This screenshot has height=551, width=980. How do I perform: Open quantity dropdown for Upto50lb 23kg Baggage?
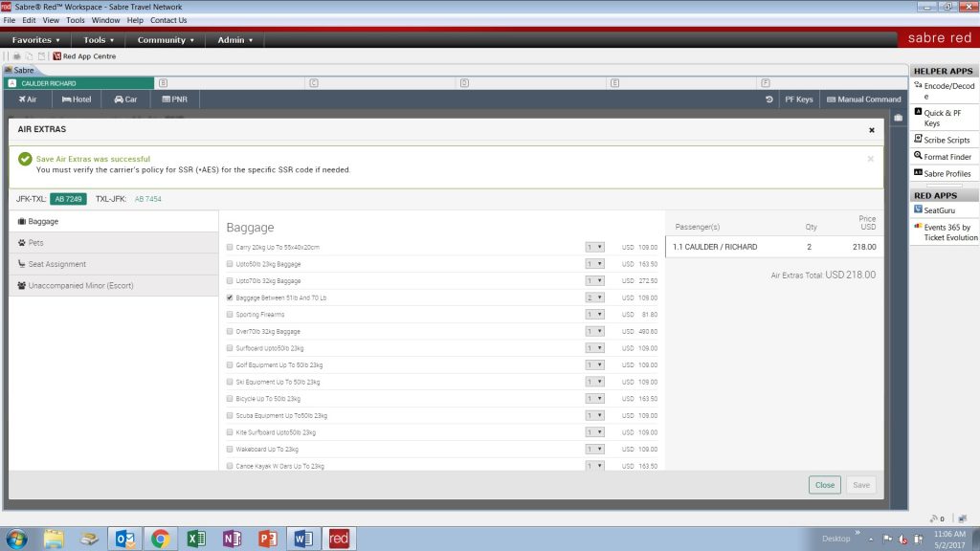[594, 264]
